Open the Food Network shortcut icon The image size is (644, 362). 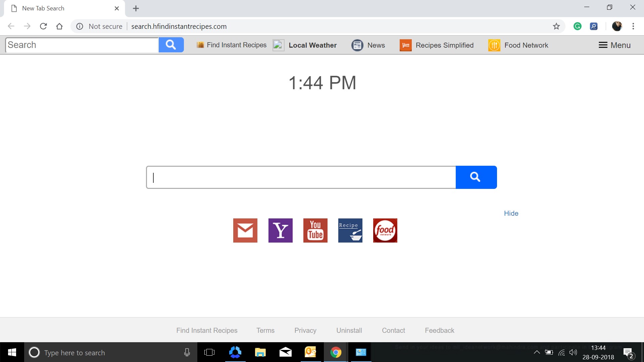coord(385,230)
